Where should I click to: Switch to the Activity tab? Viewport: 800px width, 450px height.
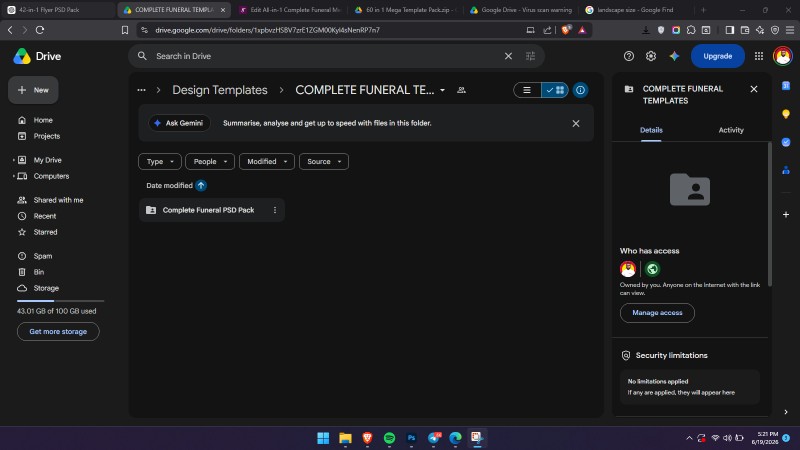click(x=731, y=130)
